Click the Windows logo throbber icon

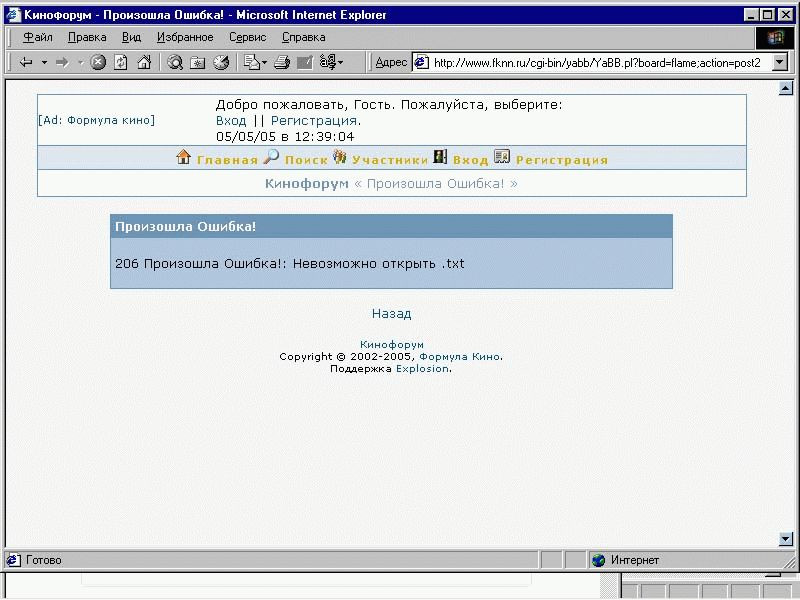click(x=774, y=38)
